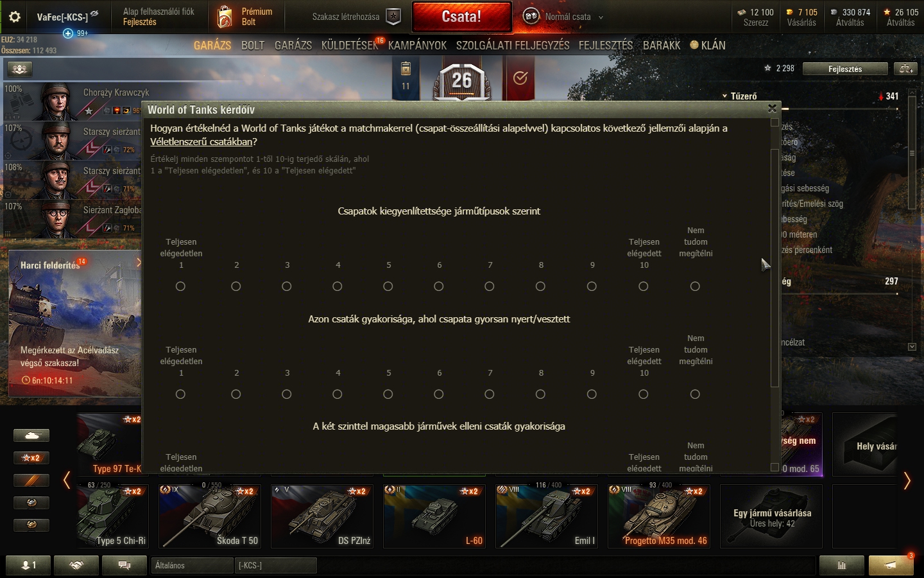Open the crew operations icon button
This screenshot has width=924, height=578.
(x=19, y=69)
